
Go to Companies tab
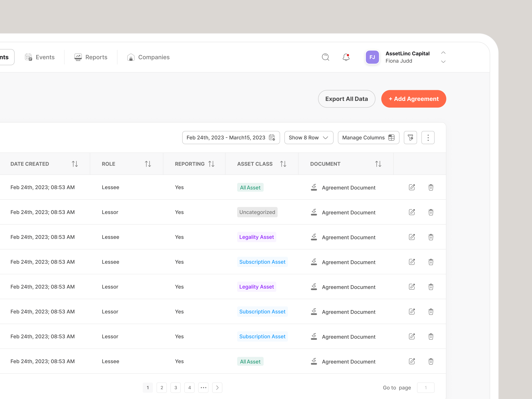[148, 57]
